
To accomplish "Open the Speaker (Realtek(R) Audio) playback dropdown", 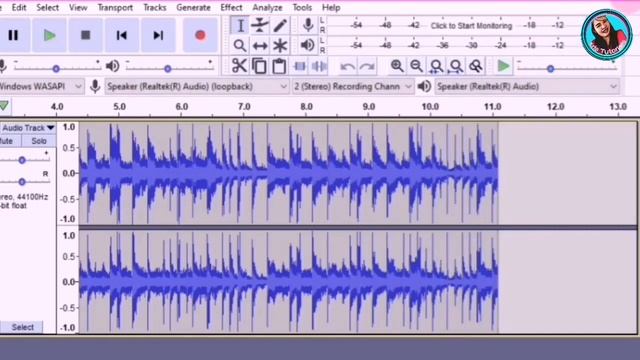I will [527, 87].
